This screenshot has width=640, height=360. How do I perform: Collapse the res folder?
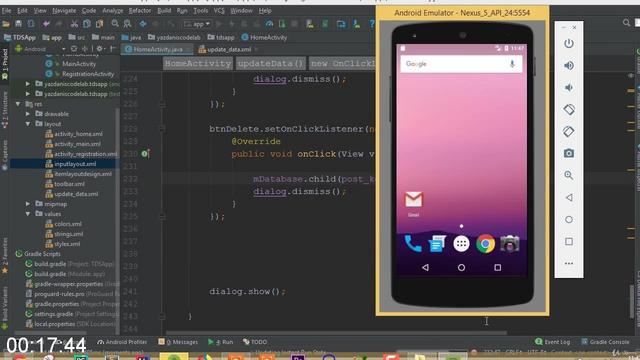tap(18, 104)
